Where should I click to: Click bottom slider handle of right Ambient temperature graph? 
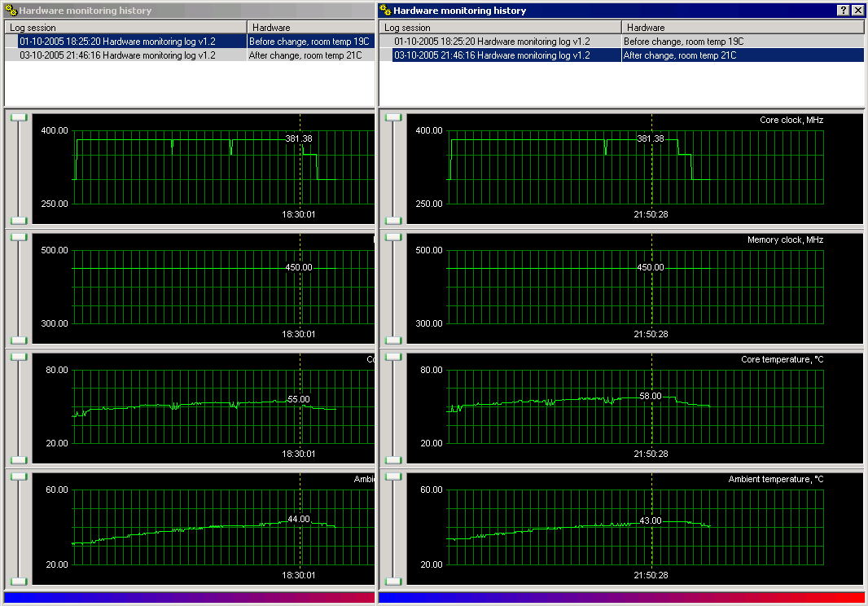coord(393,581)
